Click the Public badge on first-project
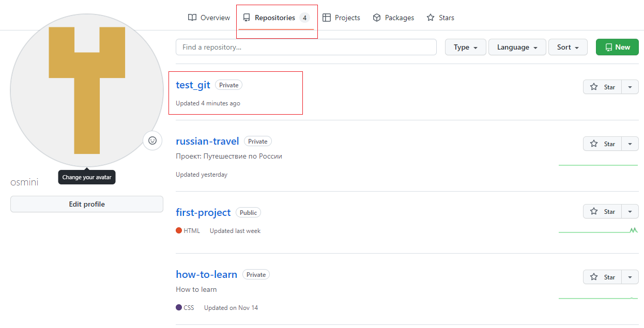 [x=248, y=212]
